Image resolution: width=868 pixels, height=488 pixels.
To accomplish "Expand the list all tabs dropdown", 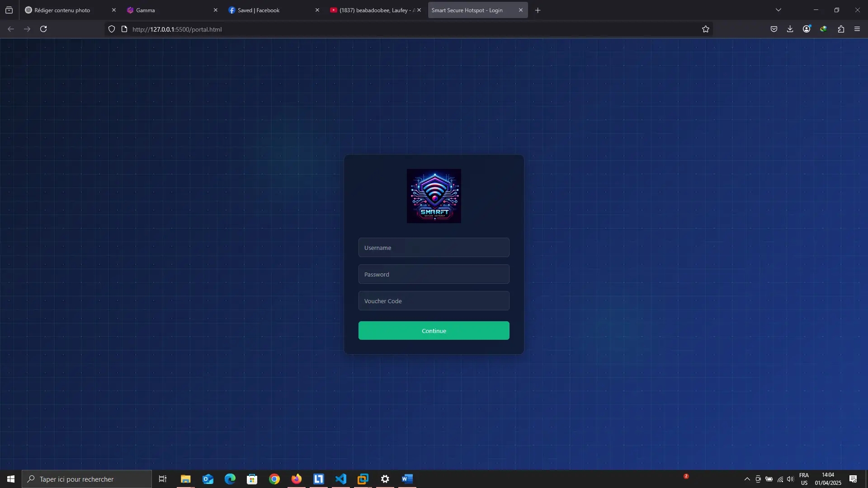I will 778,10.
